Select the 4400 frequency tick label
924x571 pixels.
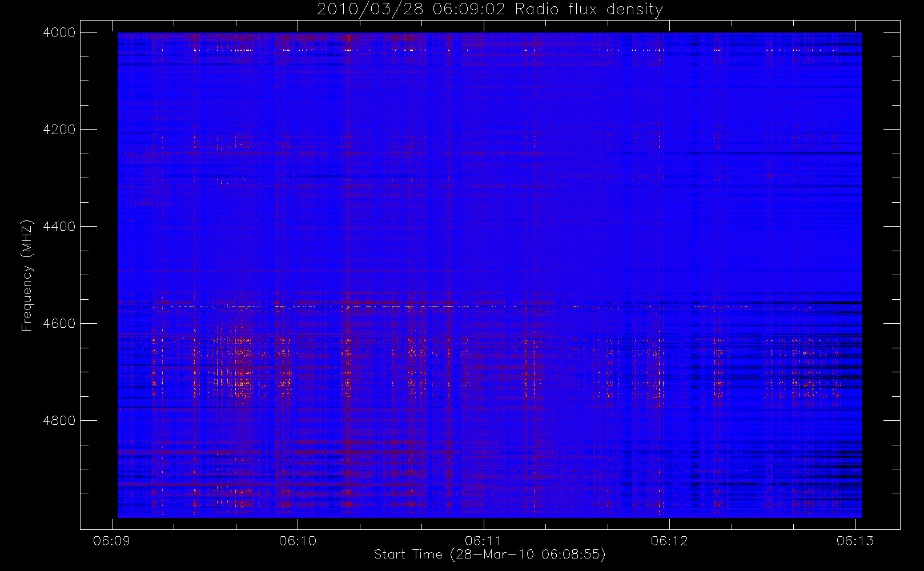pyautogui.click(x=59, y=227)
